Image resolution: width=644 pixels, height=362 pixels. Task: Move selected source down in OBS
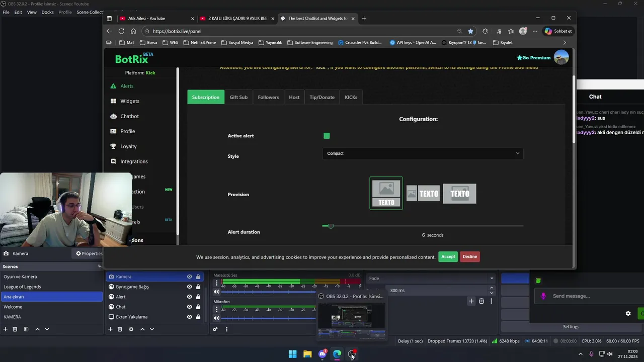click(152, 329)
